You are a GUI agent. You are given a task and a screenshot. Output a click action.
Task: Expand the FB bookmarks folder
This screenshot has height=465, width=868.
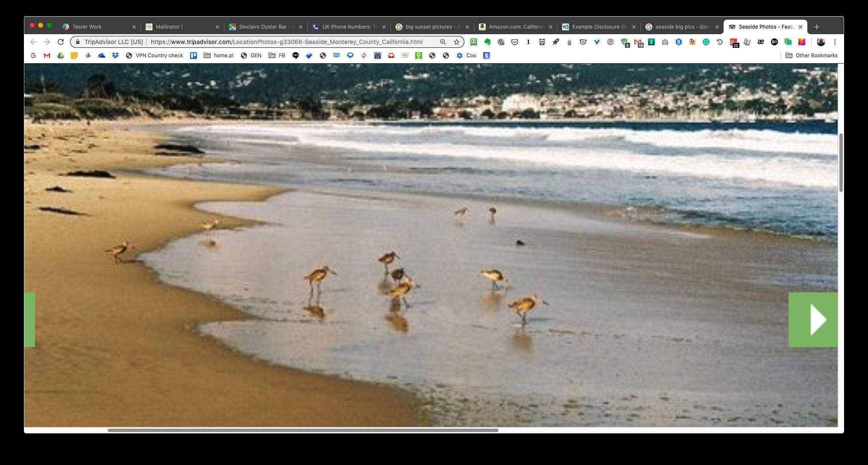point(277,56)
